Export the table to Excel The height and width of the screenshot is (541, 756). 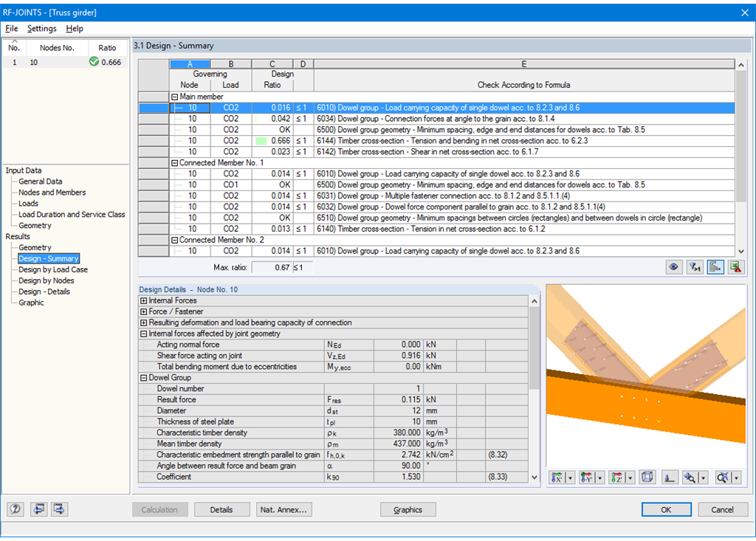point(736,267)
